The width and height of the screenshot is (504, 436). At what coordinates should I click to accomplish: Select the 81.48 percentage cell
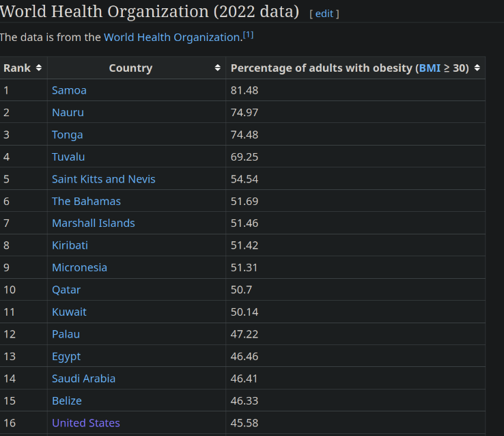click(355, 90)
